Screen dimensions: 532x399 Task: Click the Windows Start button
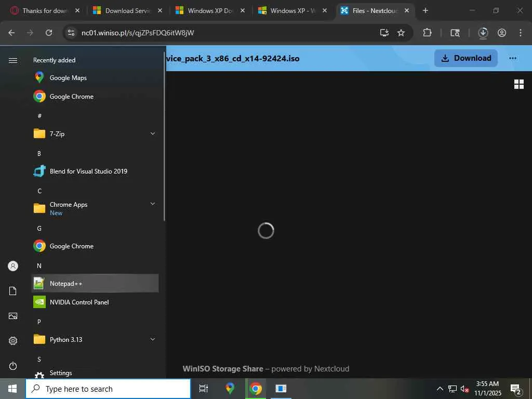pyautogui.click(x=12, y=389)
